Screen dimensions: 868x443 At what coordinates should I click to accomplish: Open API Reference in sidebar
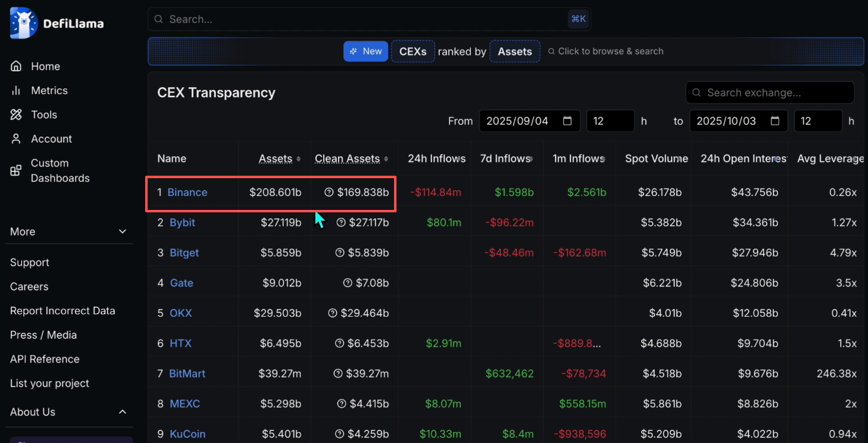click(45, 359)
